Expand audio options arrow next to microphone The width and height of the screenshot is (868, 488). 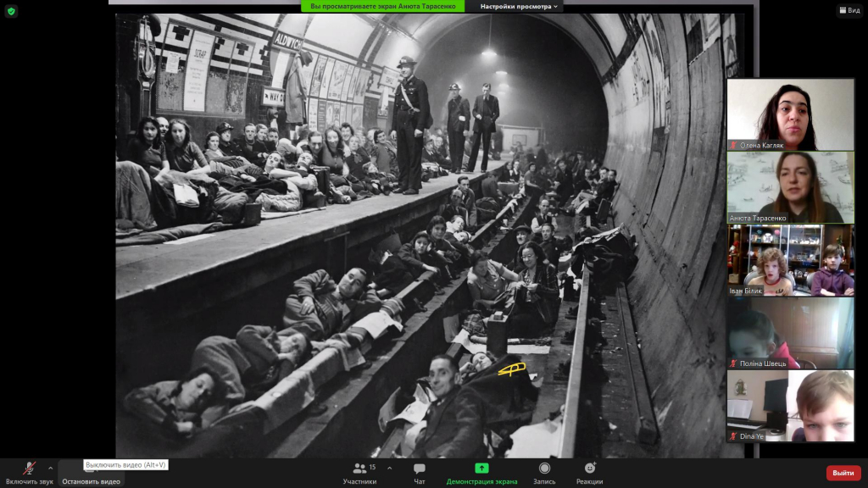click(x=50, y=468)
